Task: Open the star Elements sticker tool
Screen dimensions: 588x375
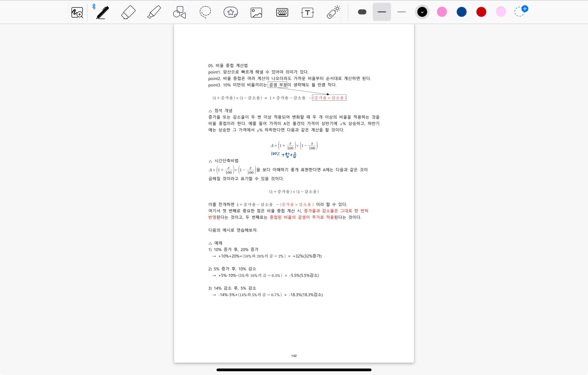Action: [231, 12]
